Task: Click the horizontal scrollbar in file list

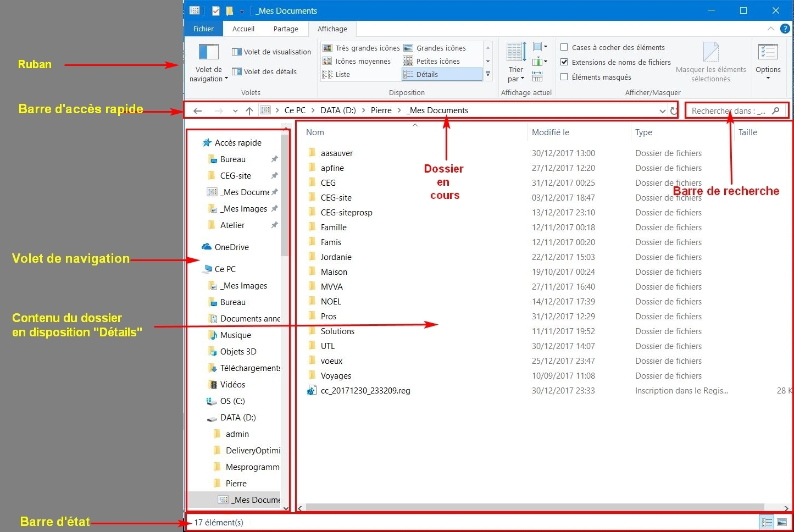Action: coord(533,507)
